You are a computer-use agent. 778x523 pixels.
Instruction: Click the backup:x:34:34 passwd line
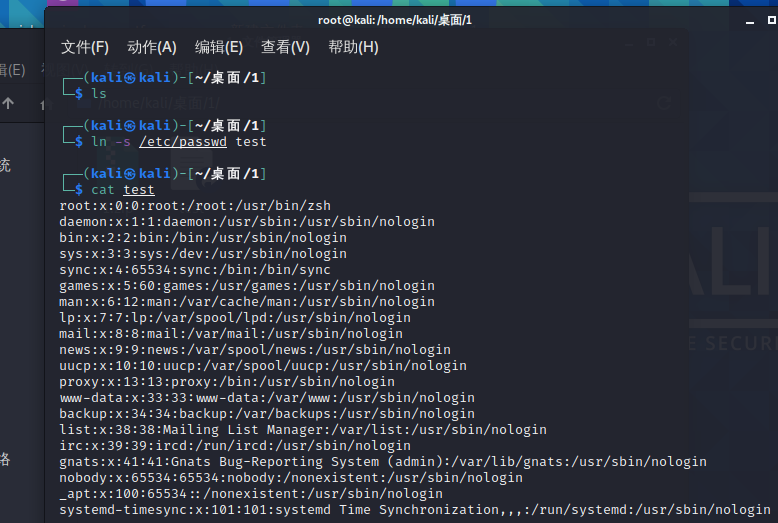[267, 413]
